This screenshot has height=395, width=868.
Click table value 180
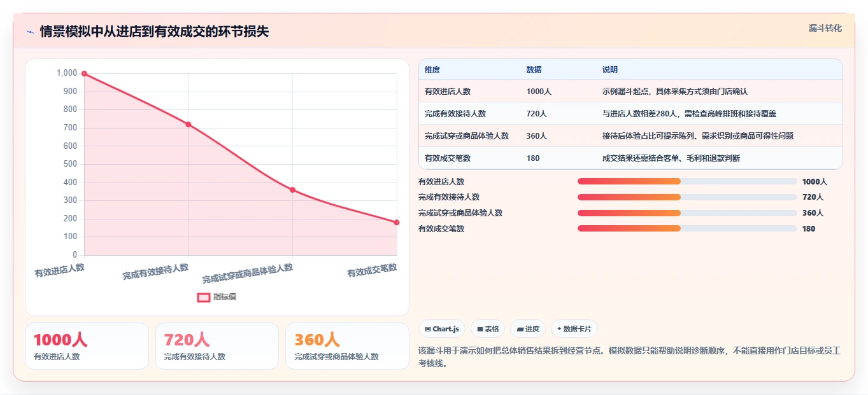tap(533, 158)
